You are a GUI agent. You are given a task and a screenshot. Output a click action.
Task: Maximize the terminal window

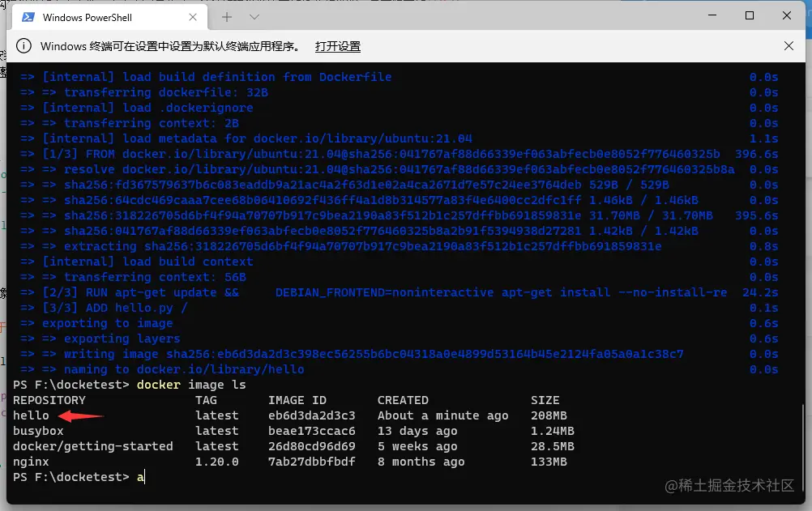click(x=750, y=15)
